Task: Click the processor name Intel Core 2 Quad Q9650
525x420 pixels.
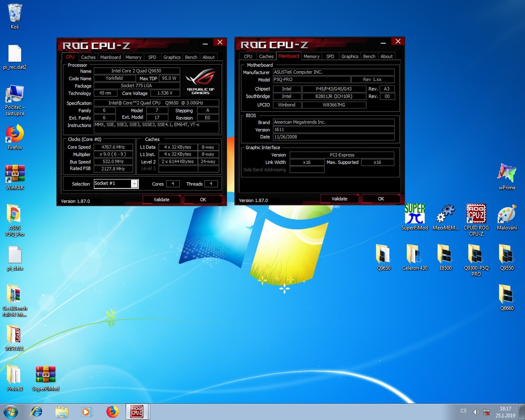Action: (136, 71)
